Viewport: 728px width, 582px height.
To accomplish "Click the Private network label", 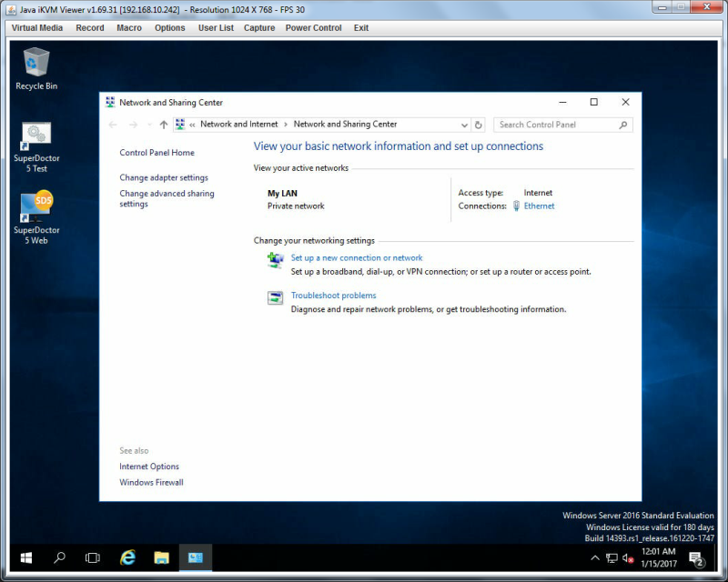I will [x=296, y=206].
